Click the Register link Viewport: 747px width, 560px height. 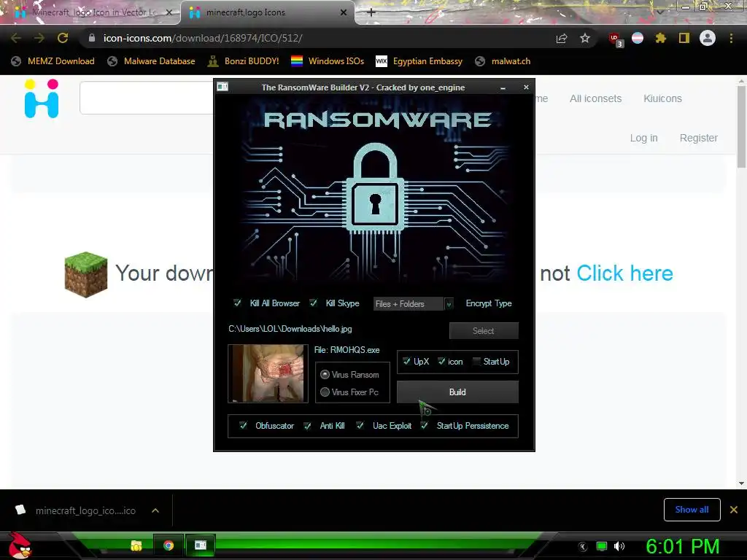[698, 138]
